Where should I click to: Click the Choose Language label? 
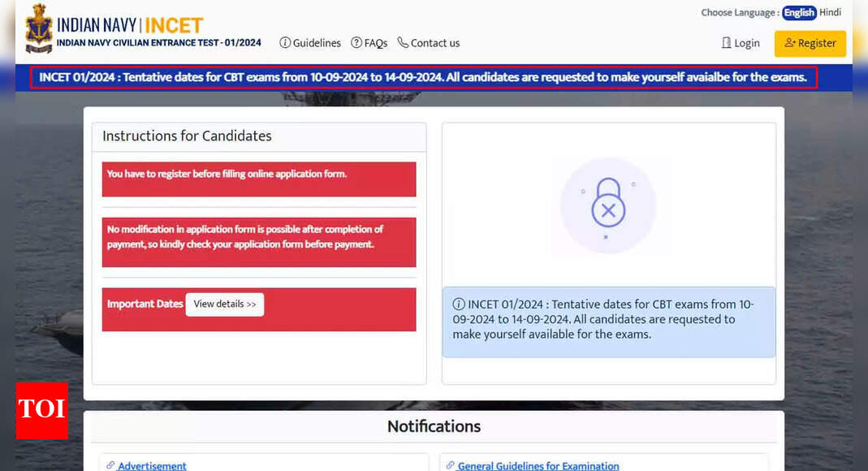pyautogui.click(x=741, y=13)
